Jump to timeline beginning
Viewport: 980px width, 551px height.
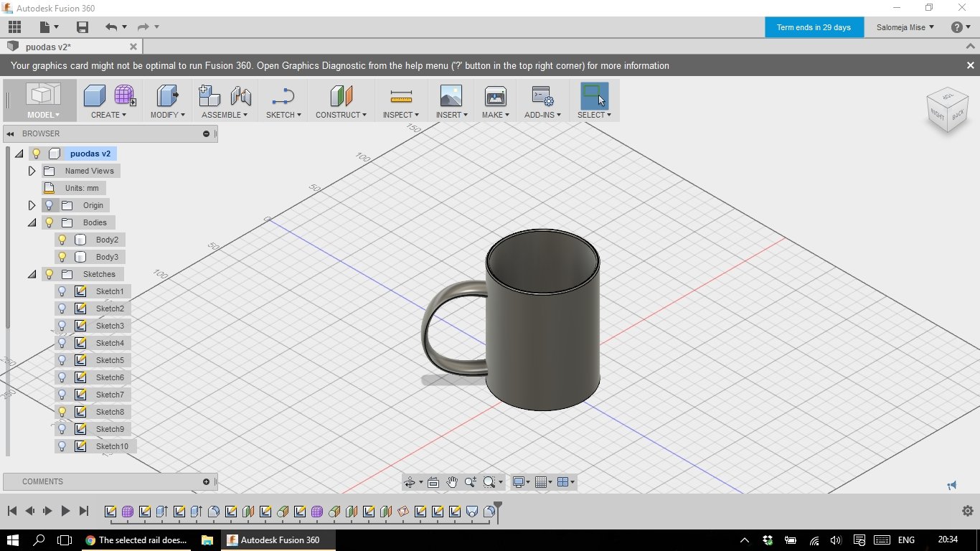pyautogui.click(x=12, y=511)
